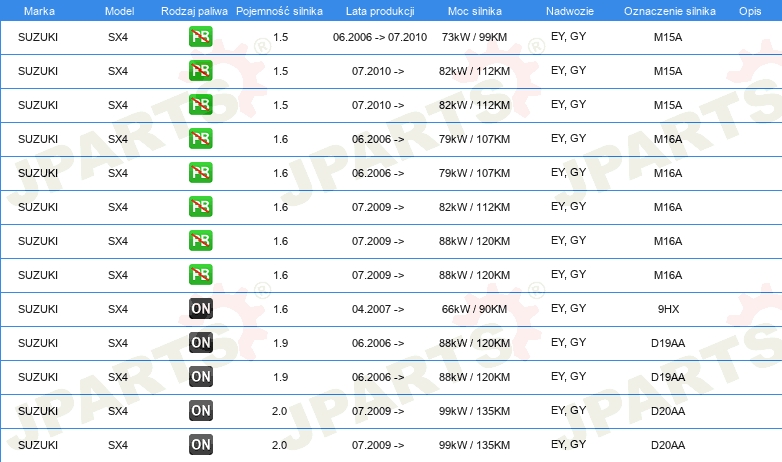Select SUZUKI in the 73kW / 99KM row

(x=38, y=37)
